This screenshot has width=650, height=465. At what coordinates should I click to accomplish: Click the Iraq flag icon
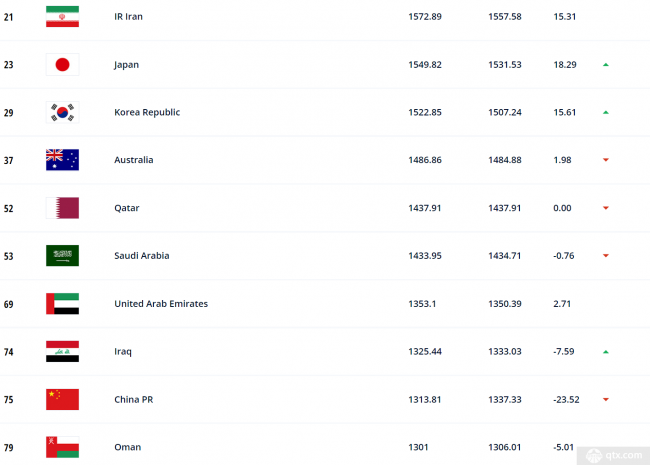tap(62, 351)
